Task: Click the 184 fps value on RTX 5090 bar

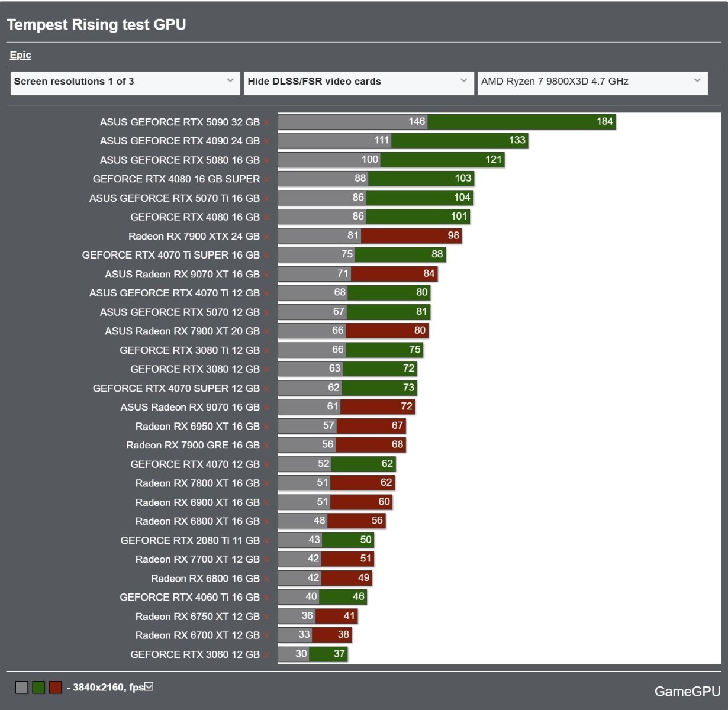Action: [x=605, y=121]
